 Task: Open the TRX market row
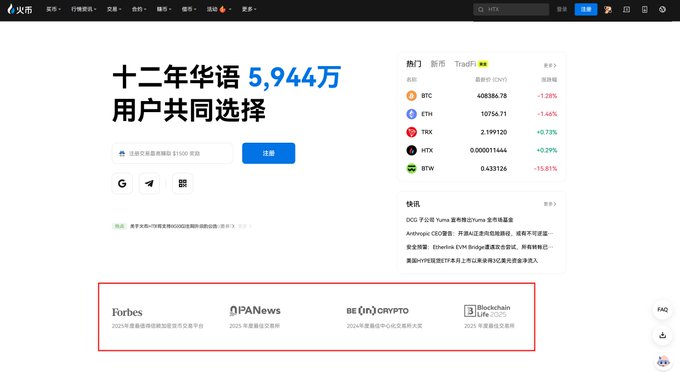coord(481,132)
